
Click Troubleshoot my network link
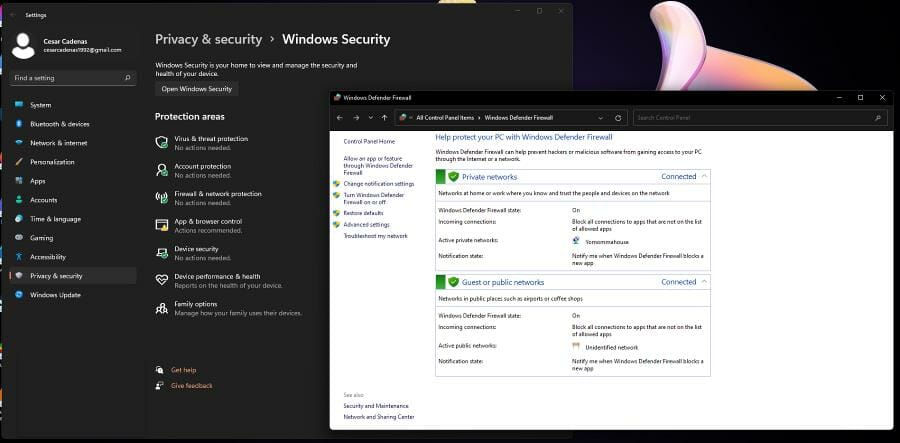tap(375, 236)
